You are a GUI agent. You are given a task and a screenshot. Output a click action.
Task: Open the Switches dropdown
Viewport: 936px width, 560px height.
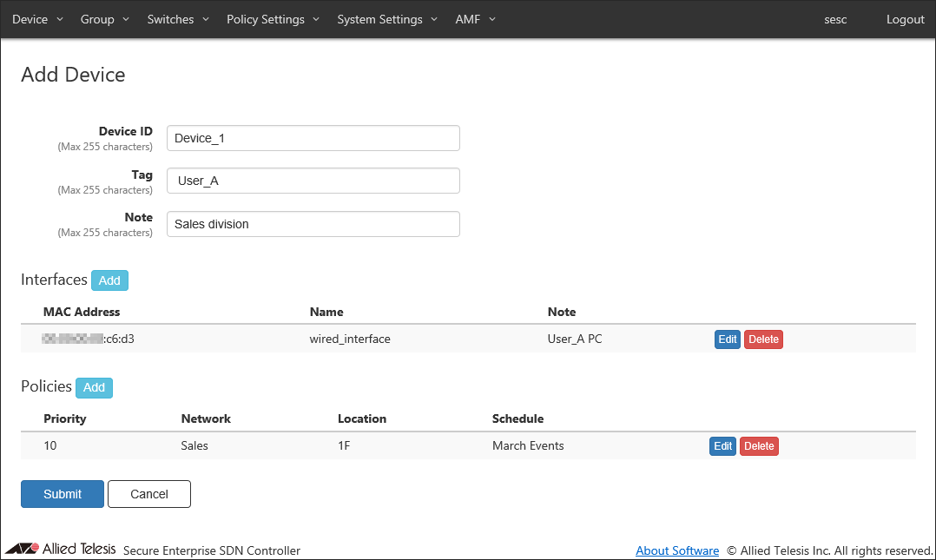tap(178, 19)
